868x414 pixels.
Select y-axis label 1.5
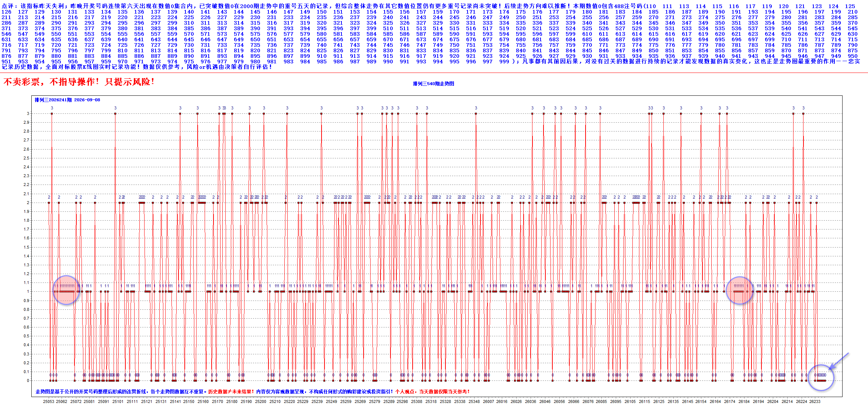click(x=26, y=247)
